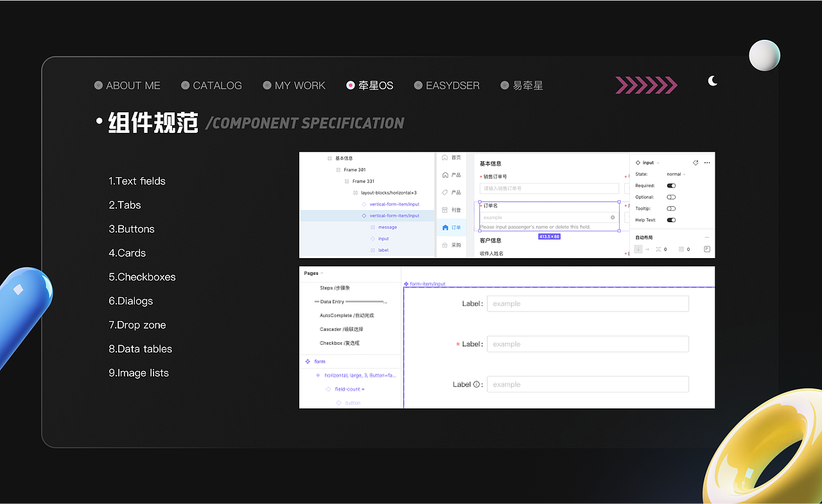Select the highlighted 订单 sidebar icon

(446, 227)
